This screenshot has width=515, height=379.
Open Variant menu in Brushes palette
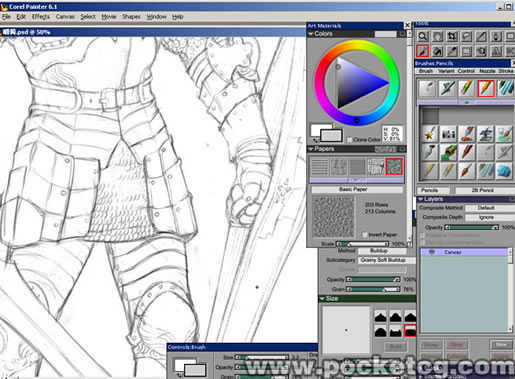coord(446,71)
